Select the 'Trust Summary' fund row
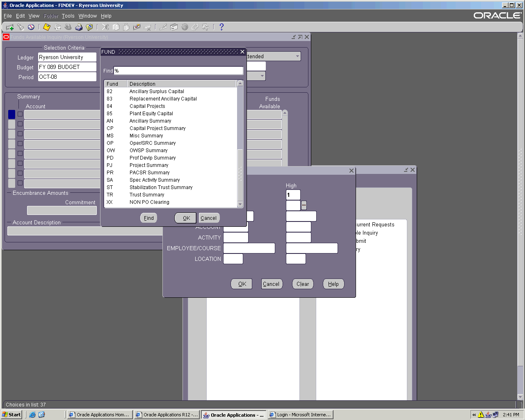525x420 pixels. tap(147, 195)
